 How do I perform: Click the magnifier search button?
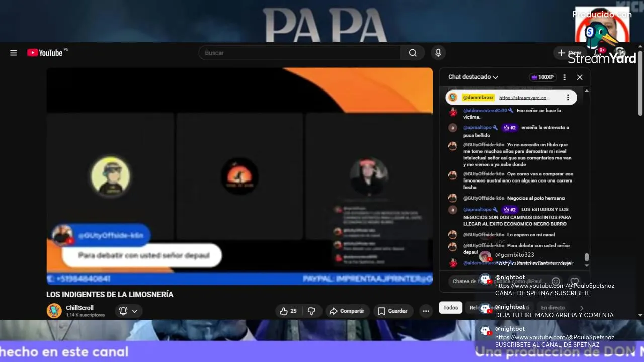pos(413,53)
